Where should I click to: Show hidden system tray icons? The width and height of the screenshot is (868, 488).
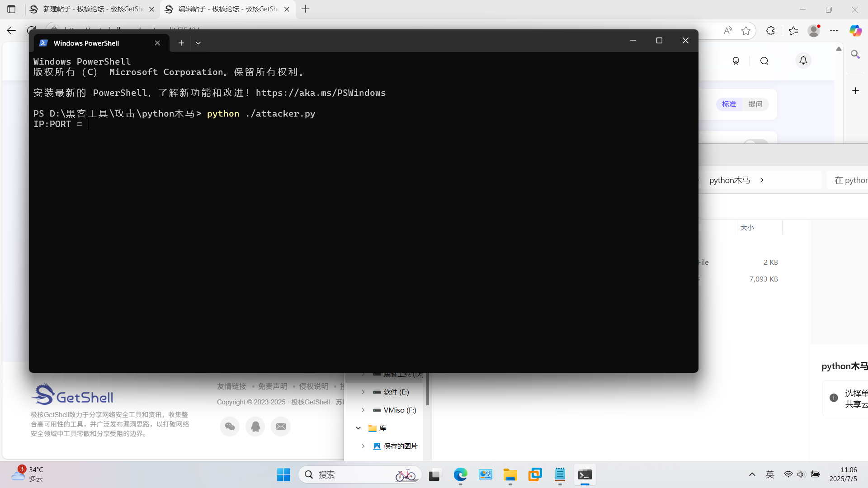[x=752, y=474]
